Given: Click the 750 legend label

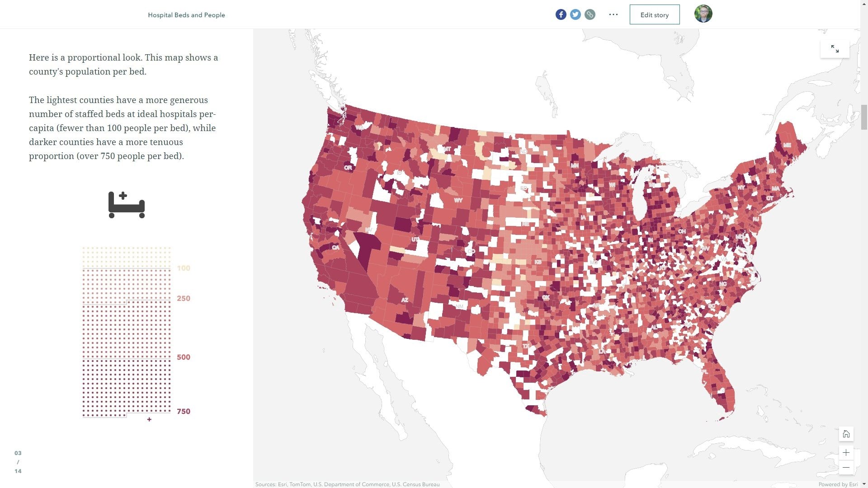Looking at the screenshot, I should [x=184, y=412].
